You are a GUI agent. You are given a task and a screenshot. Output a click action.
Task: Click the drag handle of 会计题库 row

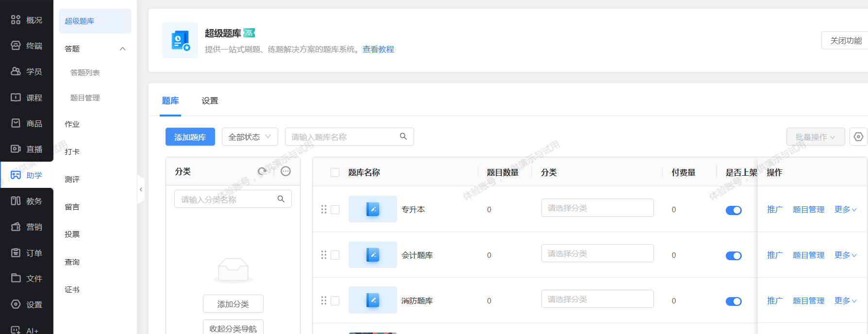(x=324, y=255)
